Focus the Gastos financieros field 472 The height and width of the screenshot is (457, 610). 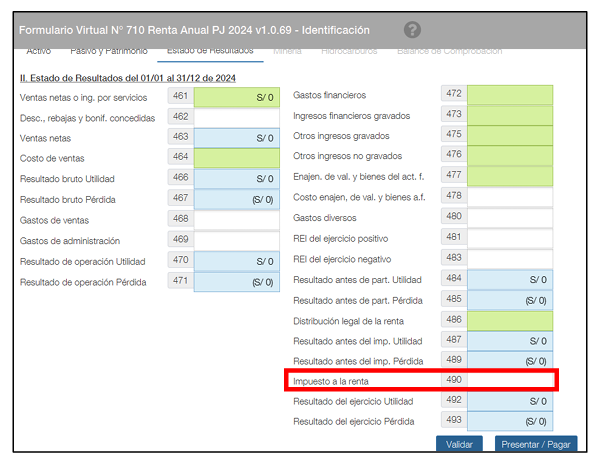[x=509, y=95]
